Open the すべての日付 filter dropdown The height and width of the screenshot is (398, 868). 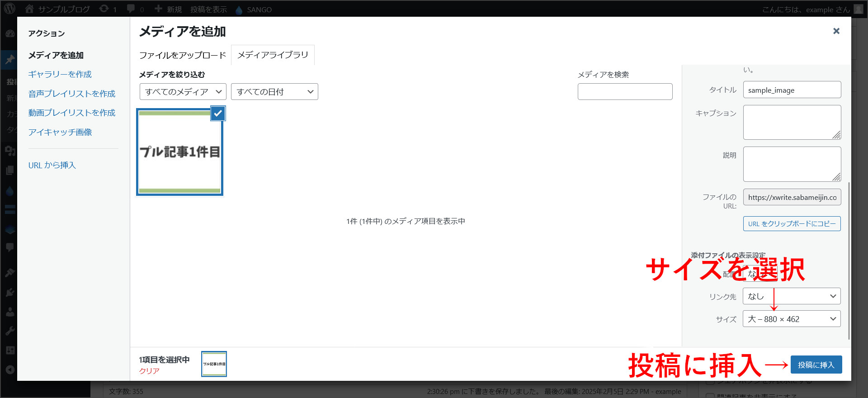[274, 92]
